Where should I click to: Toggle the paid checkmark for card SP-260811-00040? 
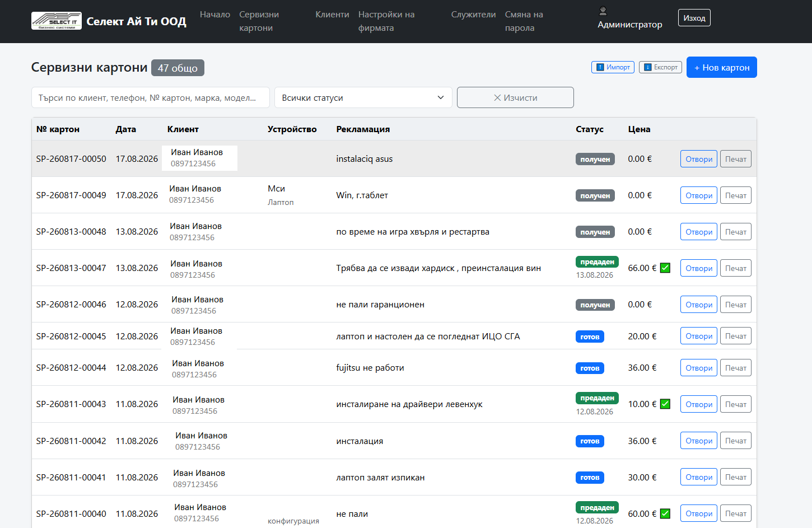[x=665, y=513]
